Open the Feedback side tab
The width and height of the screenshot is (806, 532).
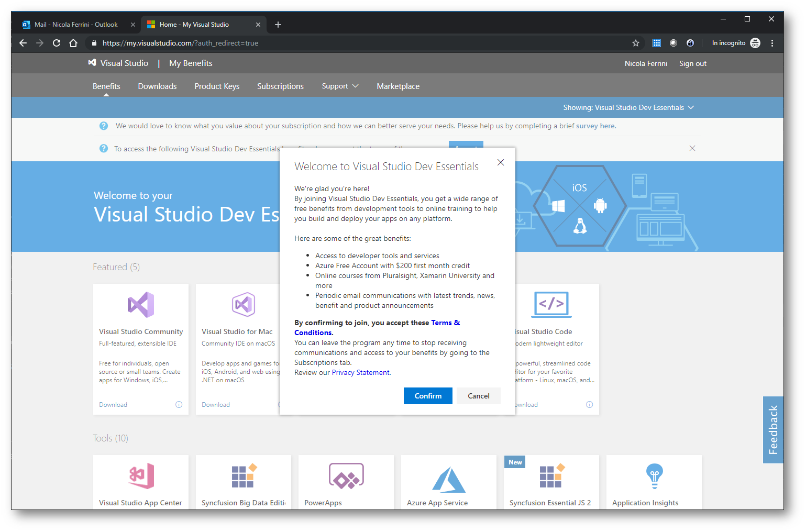point(773,430)
